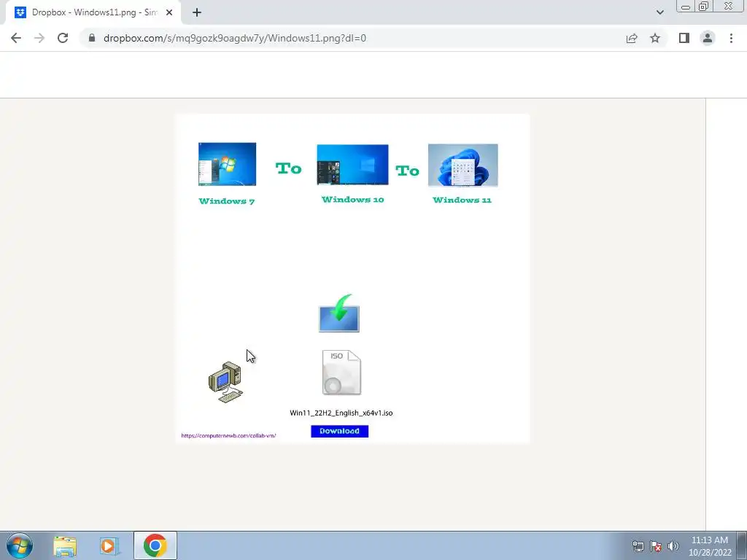Click the Chrome taskbar icon

155,545
